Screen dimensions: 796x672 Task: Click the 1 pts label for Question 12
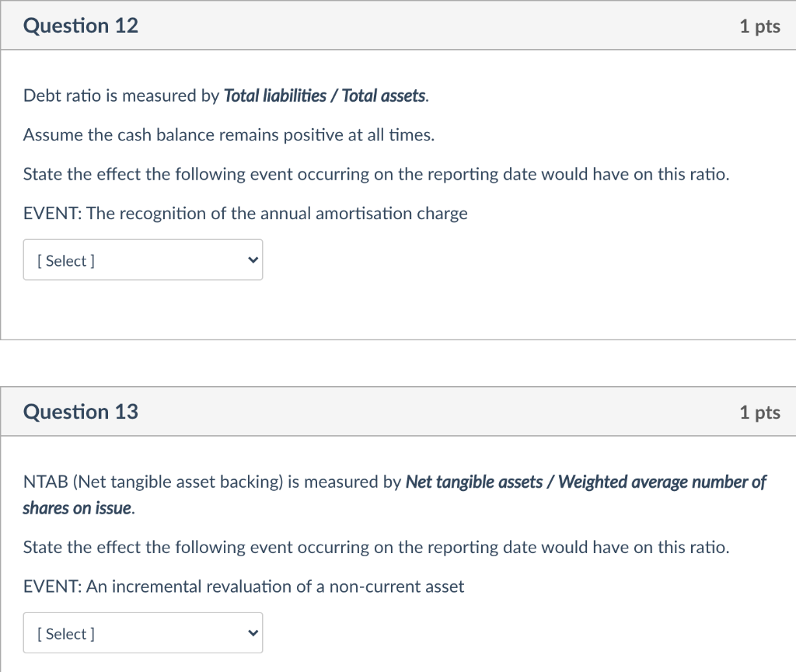(x=759, y=26)
